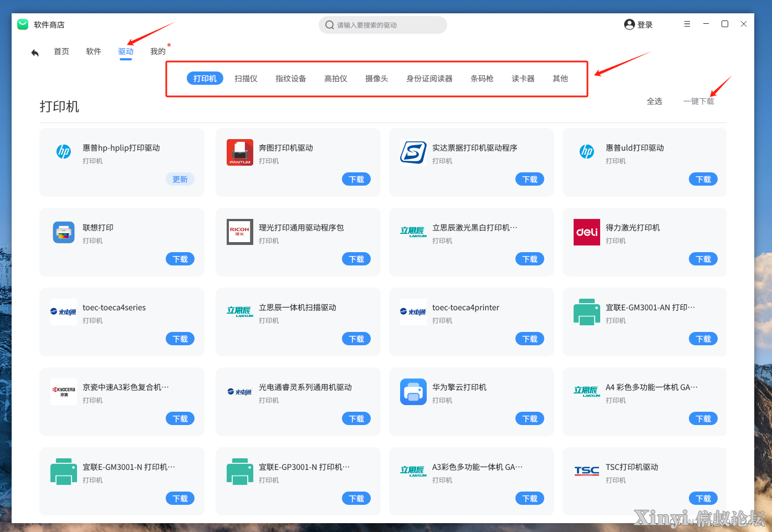The height and width of the screenshot is (532, 772).
Task: Select the 条码枪 category
Action: (482, 79)
